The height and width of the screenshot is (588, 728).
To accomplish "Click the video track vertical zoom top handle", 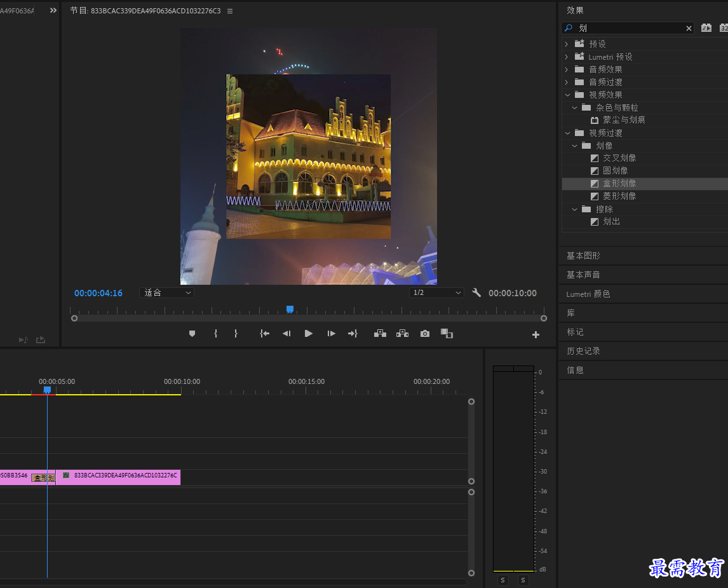I will pos(471,402).
